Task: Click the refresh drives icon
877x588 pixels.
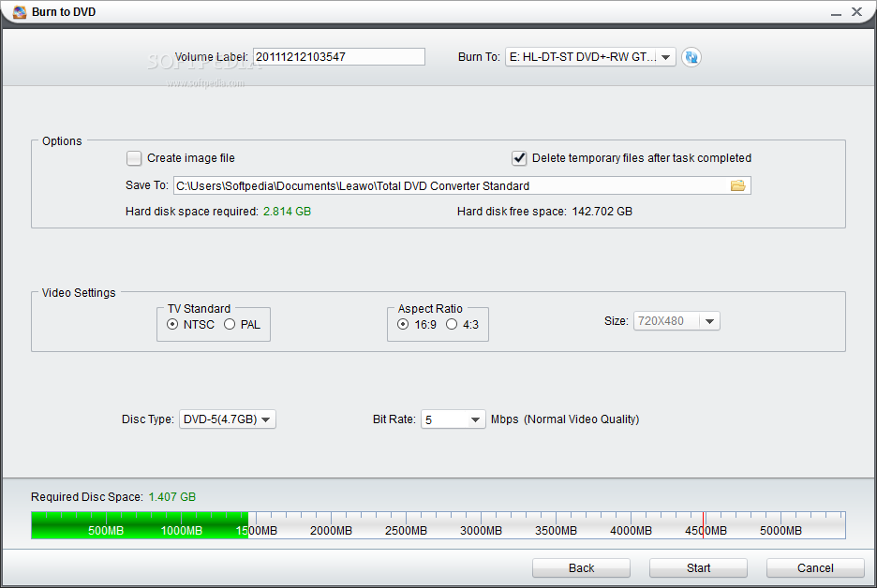Action: click(x=691, y=57)
